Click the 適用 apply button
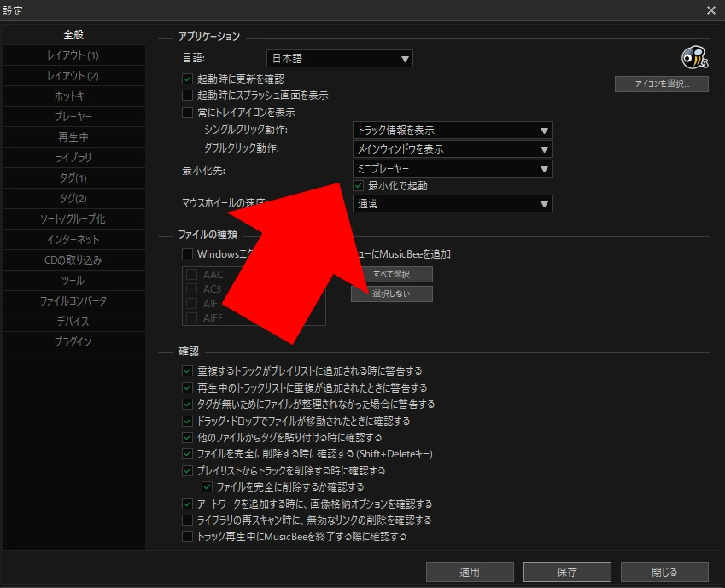The height and width of the screenshot is (588, 725). [x=469, y=572]
